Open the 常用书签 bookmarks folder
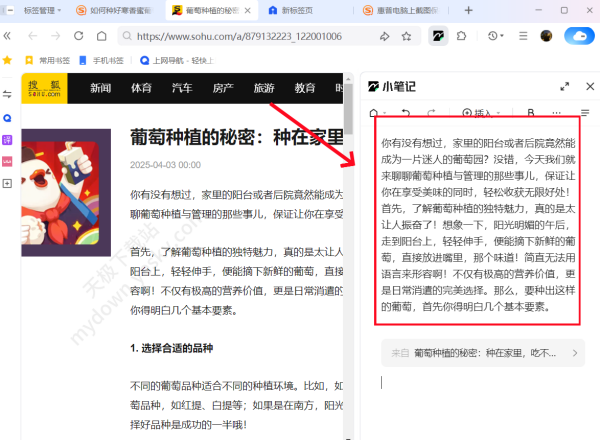 (x=49, y=60)
